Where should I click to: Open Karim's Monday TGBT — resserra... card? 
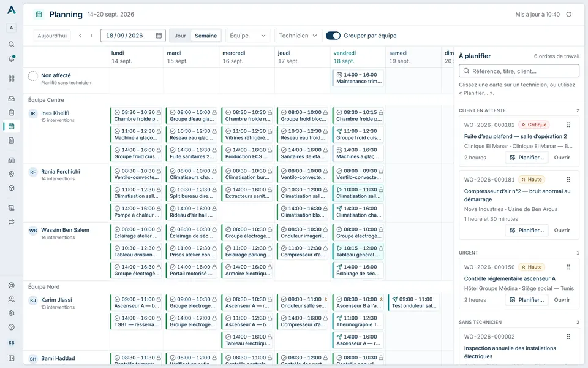point(136,321)
